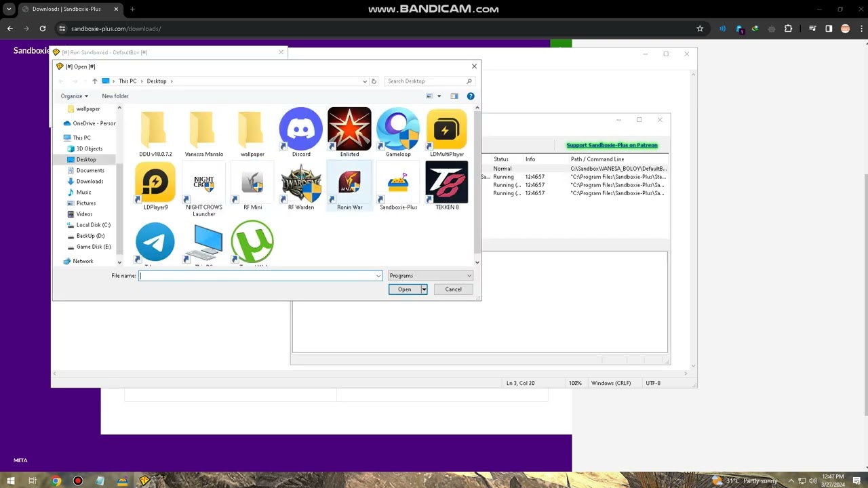Reload the Sandboxie downloads page
Image resolution: width=868 pixels, height=488 pixels.
point(43,28)
